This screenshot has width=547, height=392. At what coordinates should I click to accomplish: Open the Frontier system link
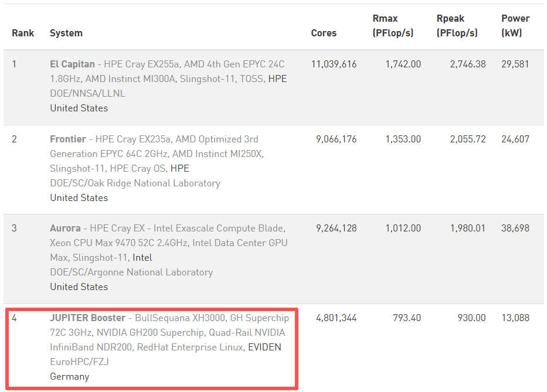[x=67, y=139]
